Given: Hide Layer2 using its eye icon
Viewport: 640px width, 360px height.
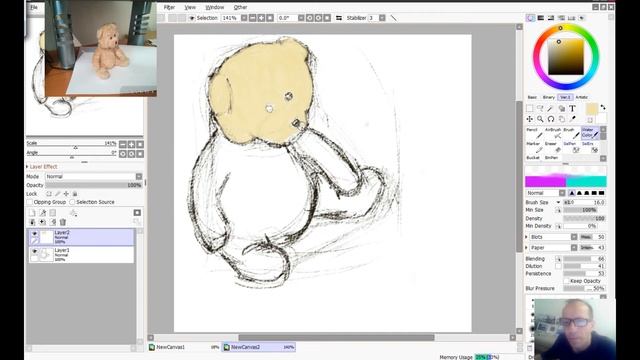Looking at the screenshot, I should (35, 234).
